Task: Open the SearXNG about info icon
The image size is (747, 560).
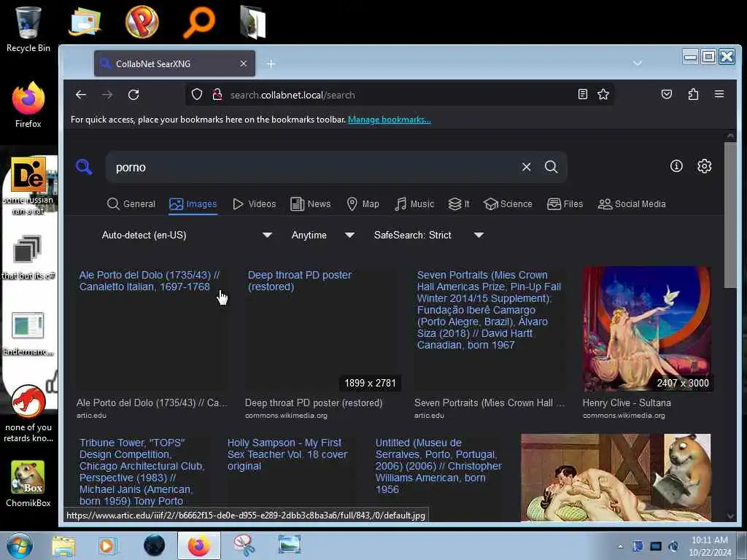Action: tap(676, 166)
